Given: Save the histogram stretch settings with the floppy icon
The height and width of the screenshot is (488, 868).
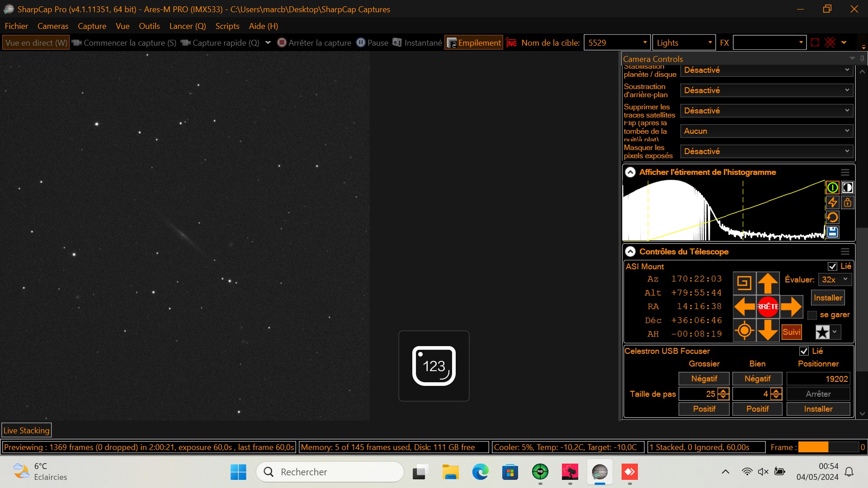Looking at the screenshot, I should tap(832, 232).
